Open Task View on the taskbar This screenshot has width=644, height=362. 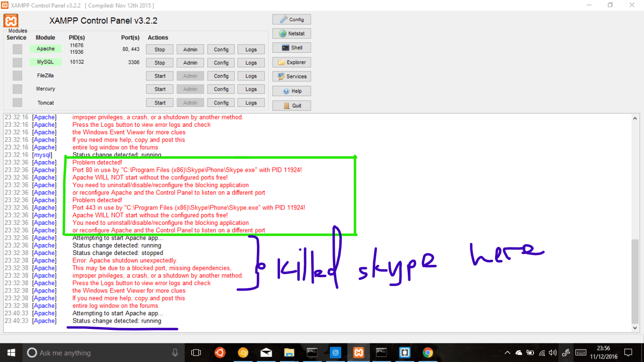click(x=196, y=353)
